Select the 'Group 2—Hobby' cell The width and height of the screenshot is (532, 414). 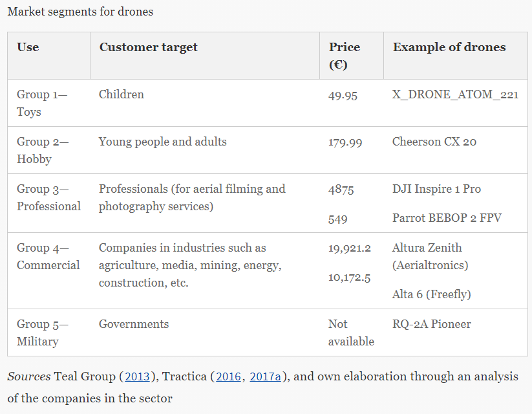coord(43,150)
